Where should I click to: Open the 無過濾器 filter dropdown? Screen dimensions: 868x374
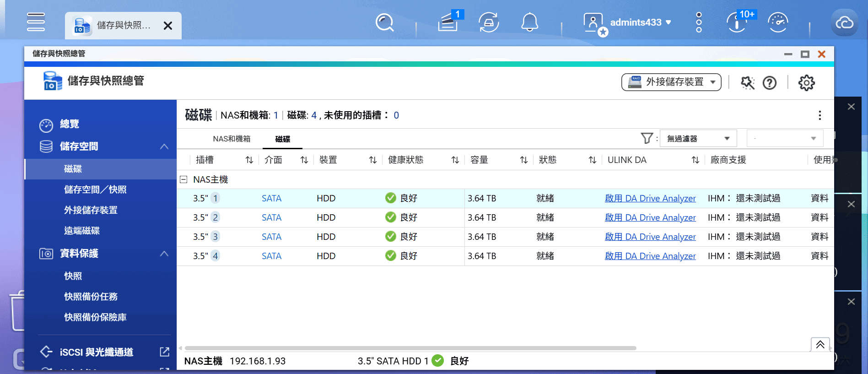click(x=698, y=138)
